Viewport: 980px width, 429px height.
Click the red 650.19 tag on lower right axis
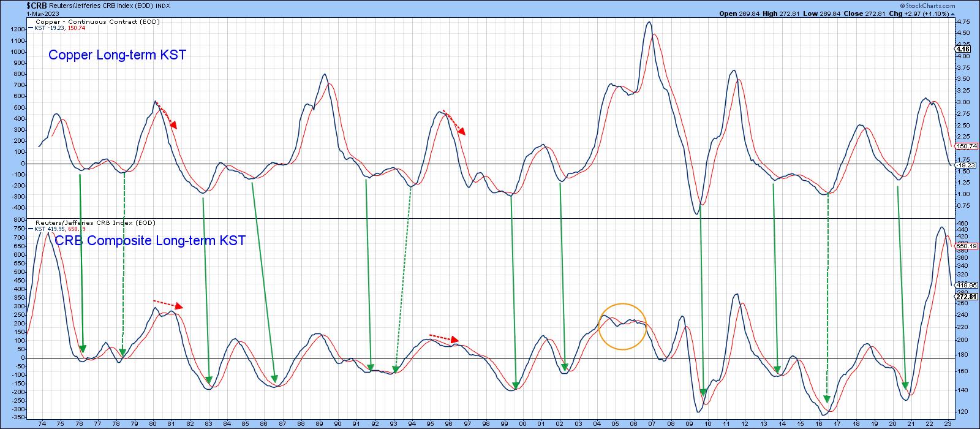tap(965, 246)
